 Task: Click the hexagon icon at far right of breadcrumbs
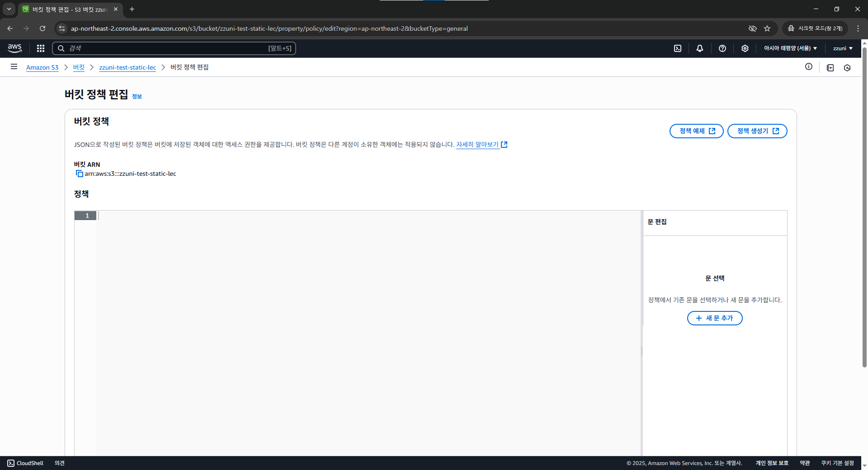847,68
